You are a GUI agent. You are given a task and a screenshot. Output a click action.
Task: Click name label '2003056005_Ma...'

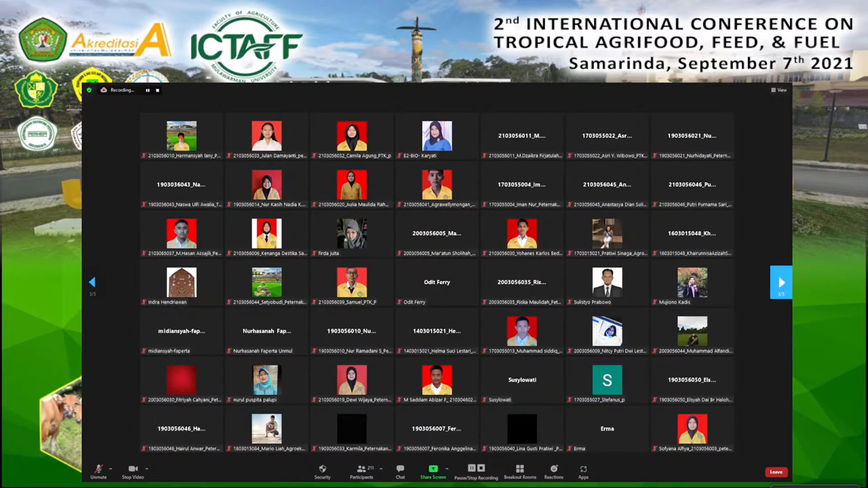click(437, 233)
